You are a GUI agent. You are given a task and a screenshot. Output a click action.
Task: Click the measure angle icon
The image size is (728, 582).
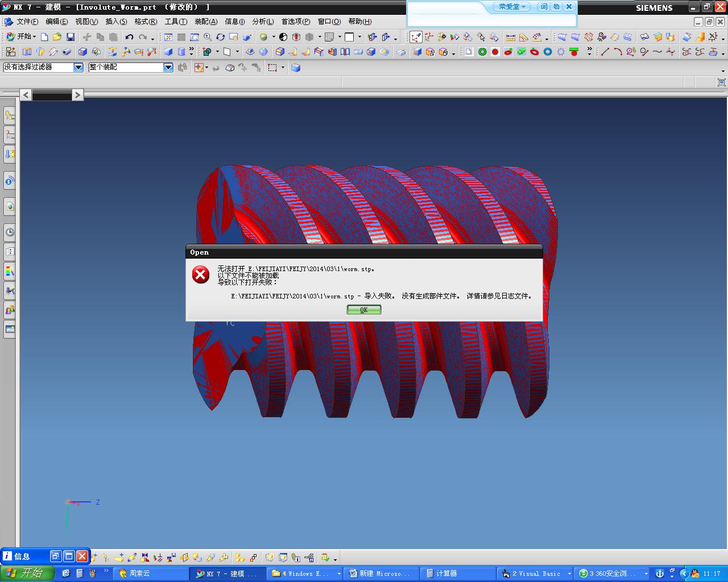coord(523,37)
